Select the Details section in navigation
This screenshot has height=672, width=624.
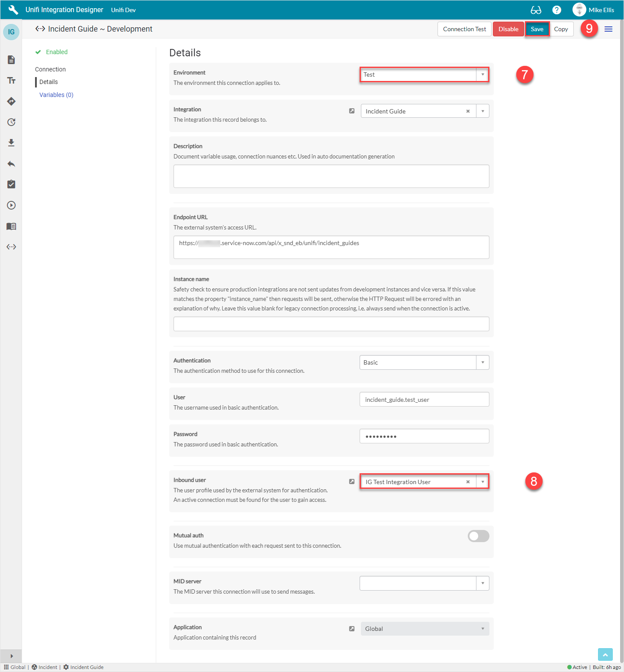(x=48, y=82)
